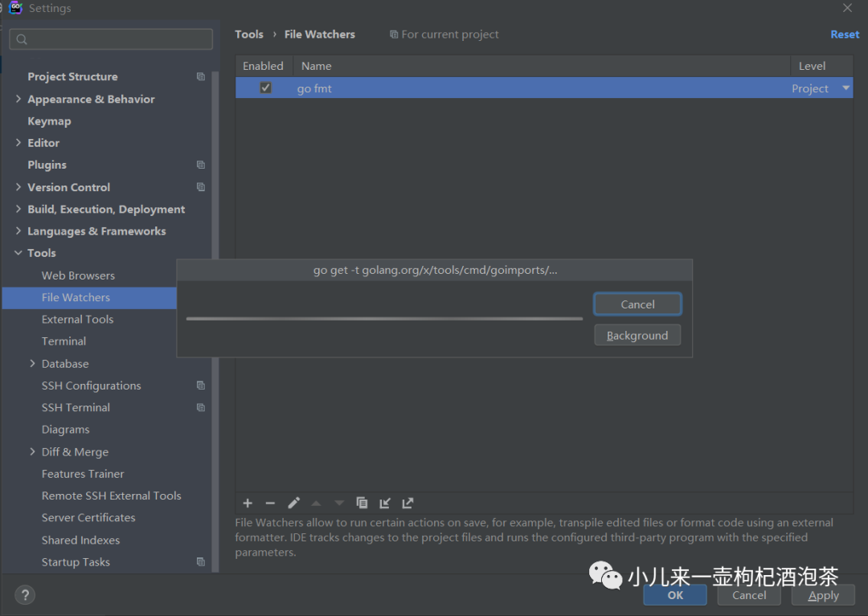Click the Edit watcher pencil icon
This screenshot has width=868, height=616.
[x=293, y=503]
